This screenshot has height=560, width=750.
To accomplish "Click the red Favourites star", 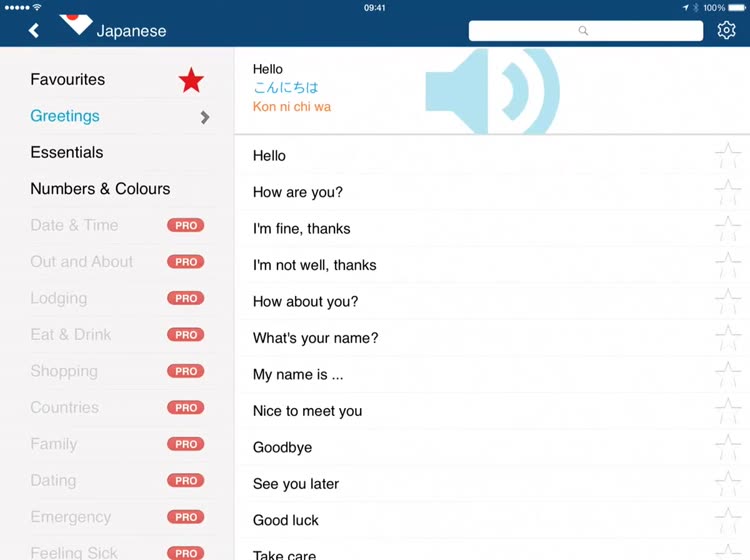I will pos(191,80).
